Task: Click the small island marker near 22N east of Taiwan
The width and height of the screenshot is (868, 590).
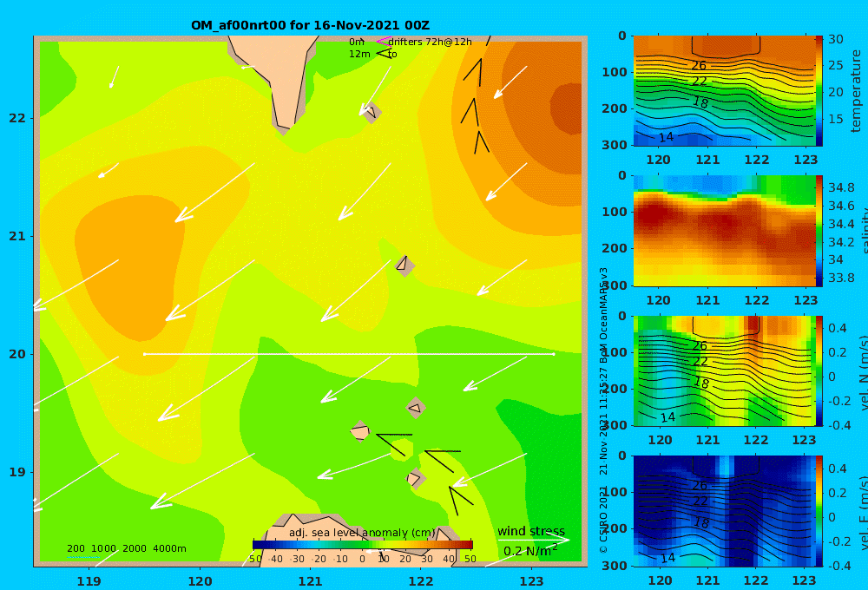Action: point(371,112)
